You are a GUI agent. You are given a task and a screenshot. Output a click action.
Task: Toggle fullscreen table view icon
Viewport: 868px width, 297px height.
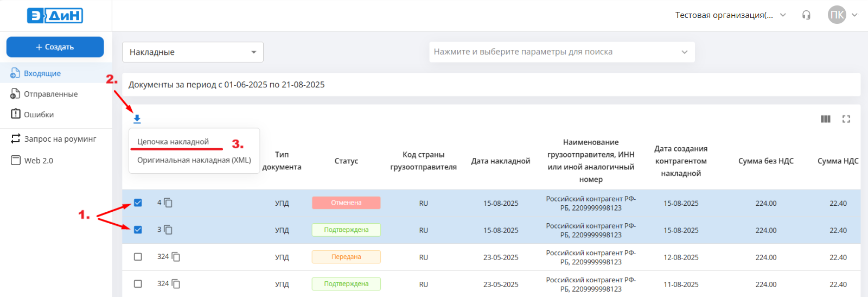846,119
